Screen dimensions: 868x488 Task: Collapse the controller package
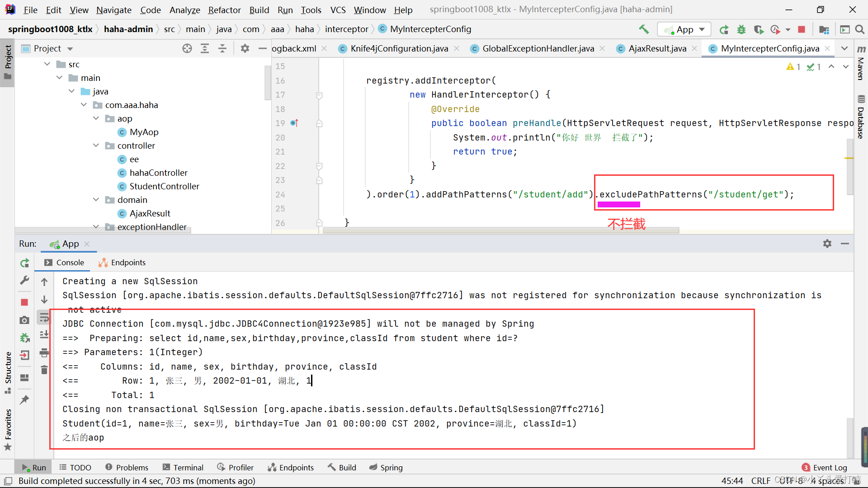click(96, 145)
